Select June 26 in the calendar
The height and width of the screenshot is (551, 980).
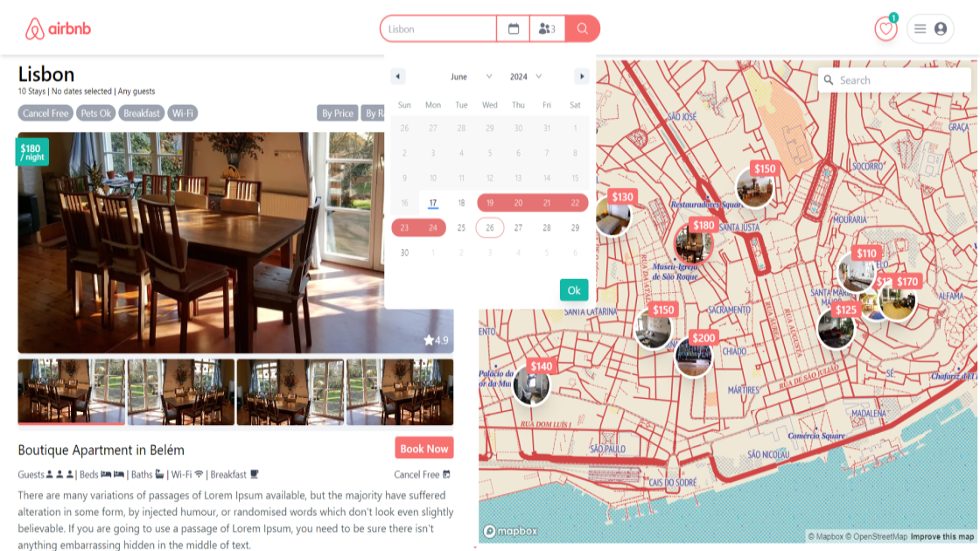point(490,228)
